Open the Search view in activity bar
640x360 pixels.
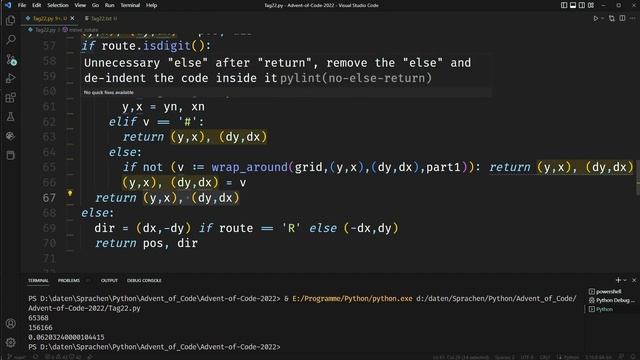[11, 40]
